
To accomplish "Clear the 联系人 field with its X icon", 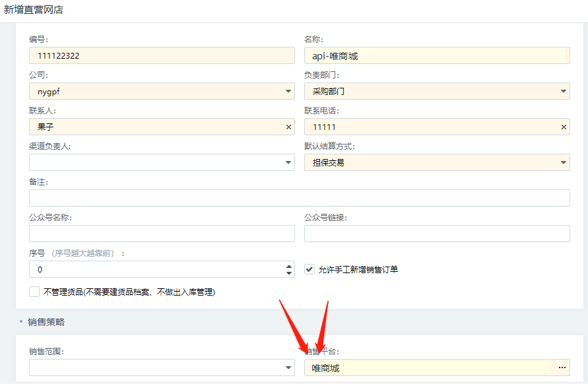I will coord(288,127).
